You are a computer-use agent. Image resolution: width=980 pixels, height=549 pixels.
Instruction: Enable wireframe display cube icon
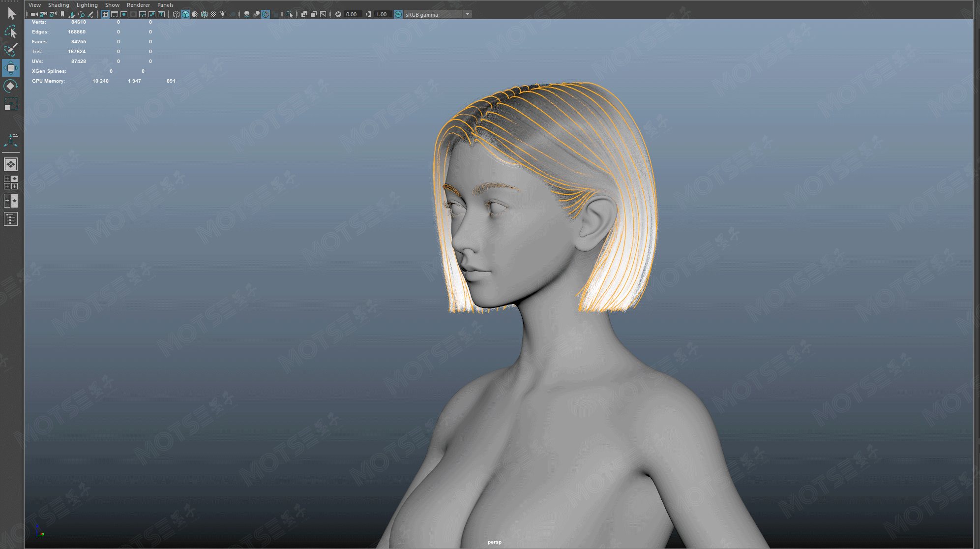176,14
